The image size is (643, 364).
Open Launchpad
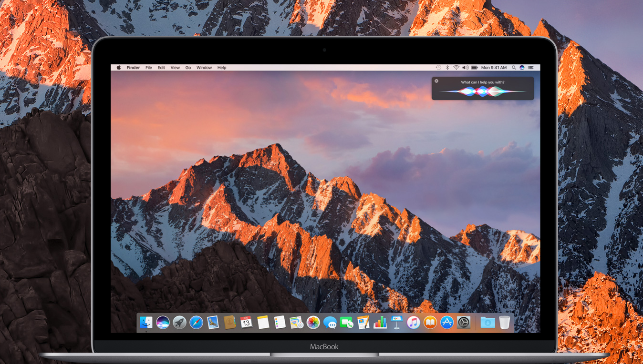coord(179,323)
